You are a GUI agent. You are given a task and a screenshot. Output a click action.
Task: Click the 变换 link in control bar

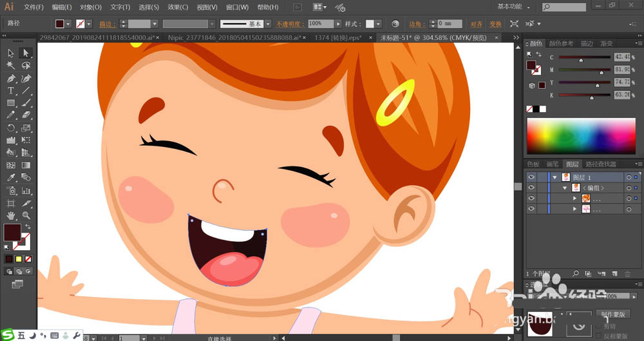(x=495, y=24)
